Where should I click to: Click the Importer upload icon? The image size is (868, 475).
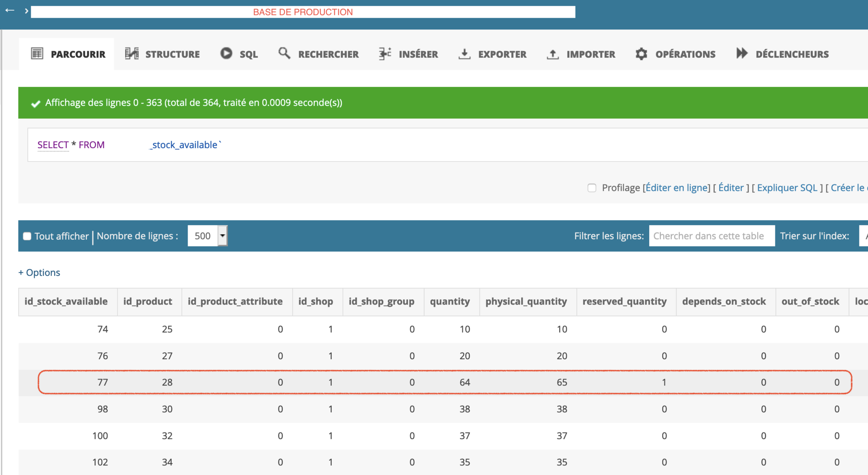552,54
